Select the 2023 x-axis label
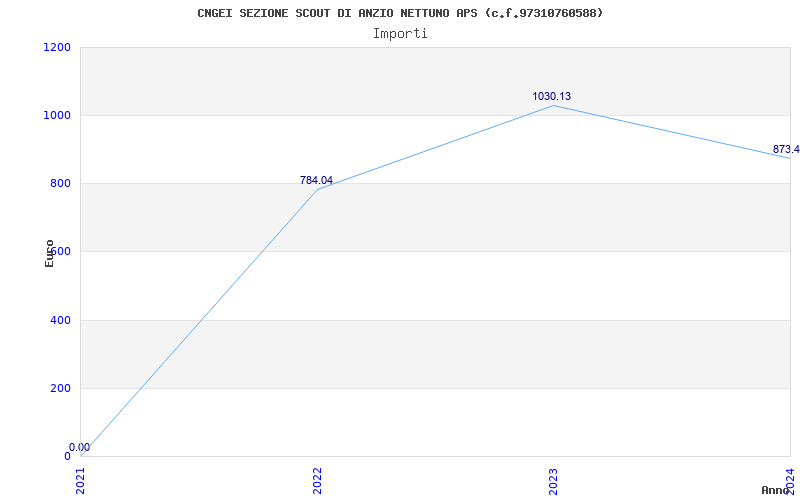Viewport: 800px width, 500px height. tap(554, 482)
